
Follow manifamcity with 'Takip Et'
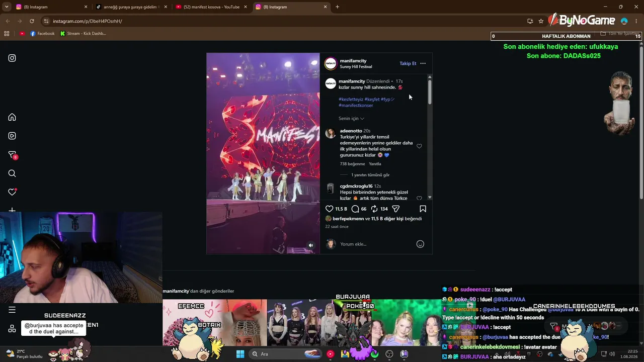point(408,63)
